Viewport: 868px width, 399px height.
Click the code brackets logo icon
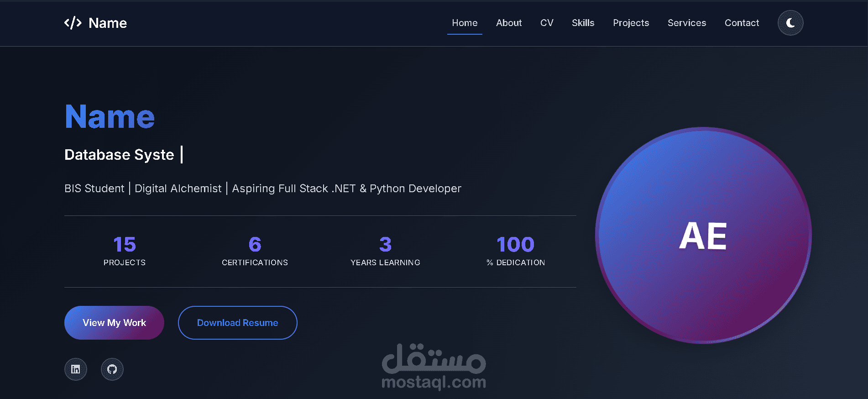pyautogui.click(x=73, y=23)
